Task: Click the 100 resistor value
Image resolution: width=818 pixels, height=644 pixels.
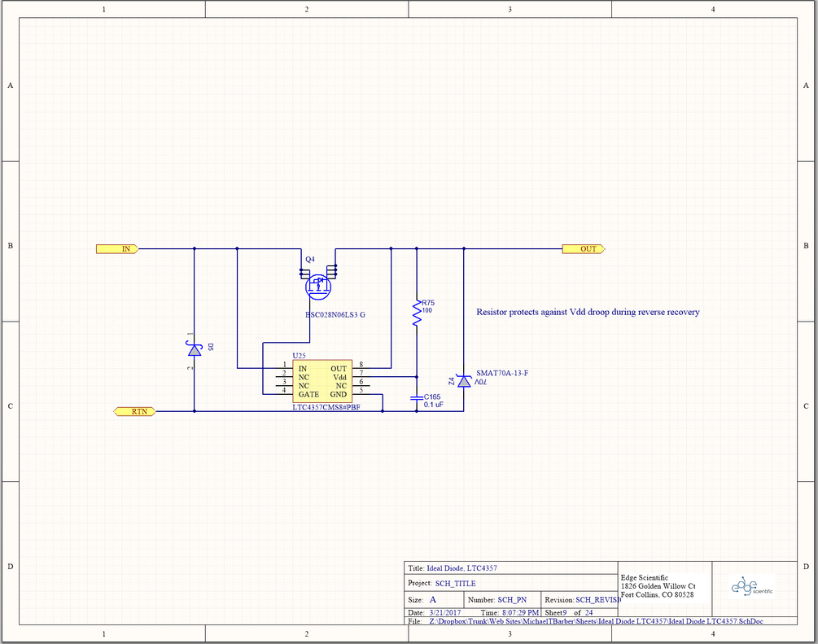Action: [426, 310]
